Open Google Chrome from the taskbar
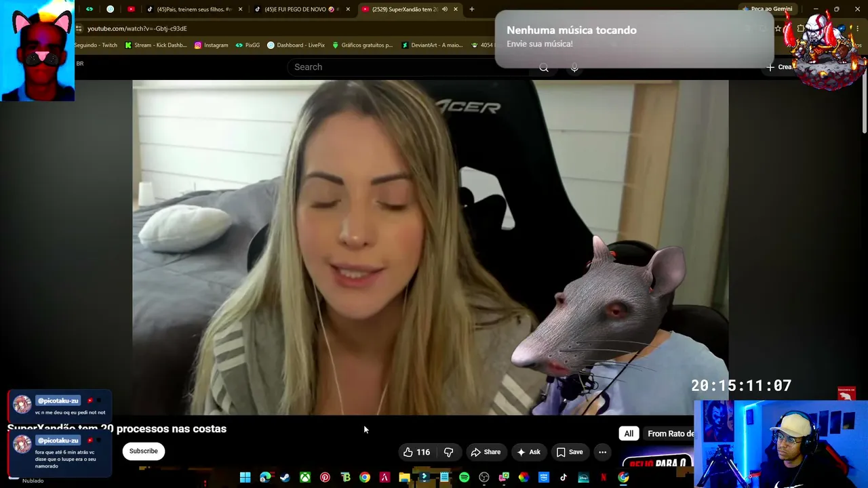Screen dimensions: 868x488 coord(365,478)
